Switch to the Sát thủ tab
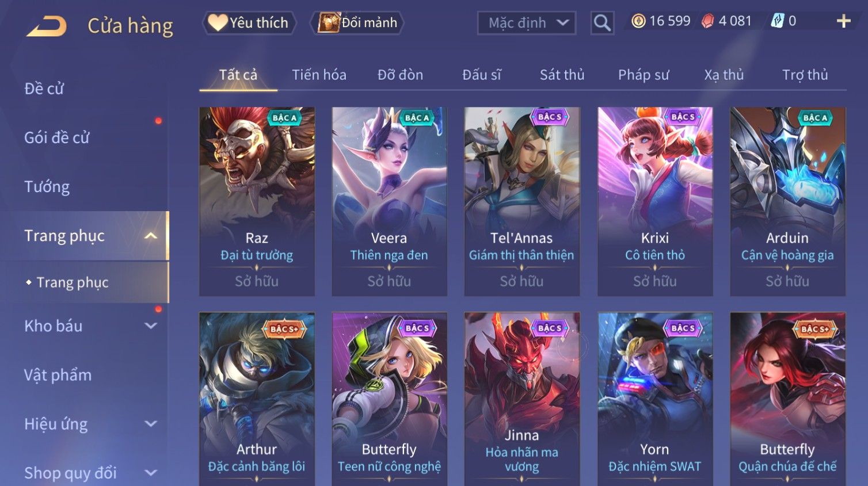Screen dimensions: 868x486 pyautogui.click(x=562, y=75)
